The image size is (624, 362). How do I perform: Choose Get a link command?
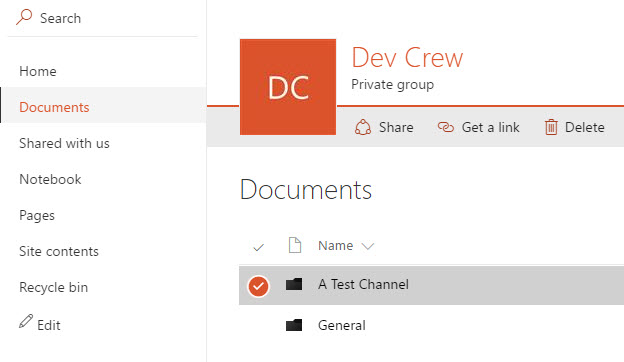click(x=490, y=127)
